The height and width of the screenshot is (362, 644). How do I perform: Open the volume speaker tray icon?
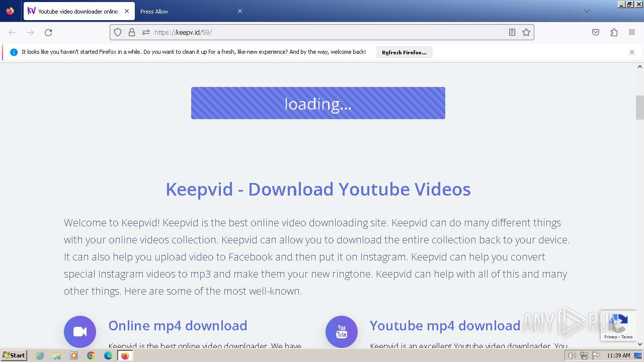click(x=572, y=355)
